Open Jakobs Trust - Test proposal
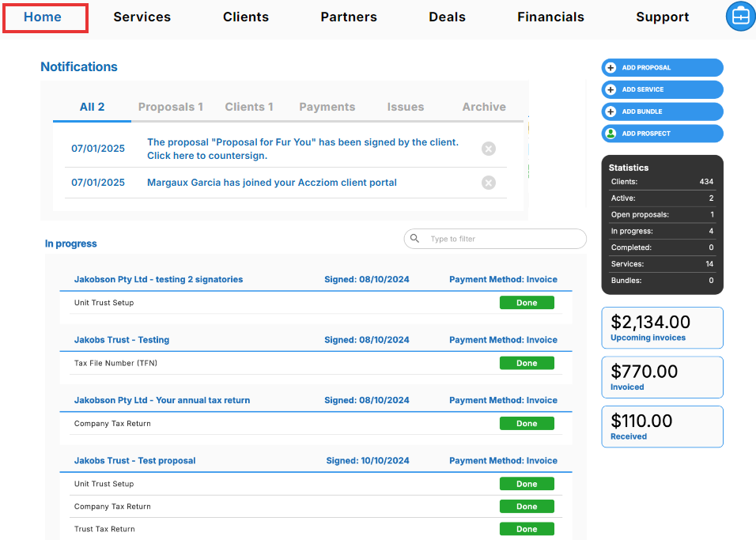This screenshot has height=540, width=756. pyautogui.click(x=135, y=460)
